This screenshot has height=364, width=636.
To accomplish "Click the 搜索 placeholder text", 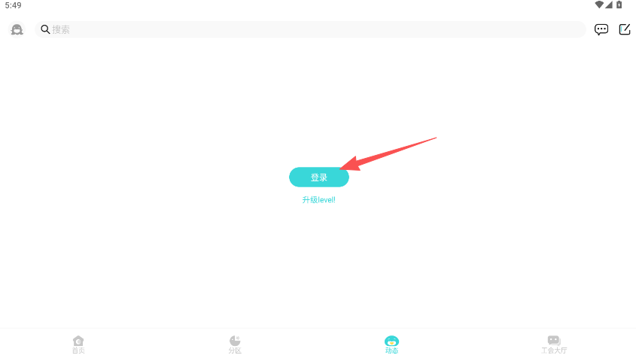I will [61, 29].
